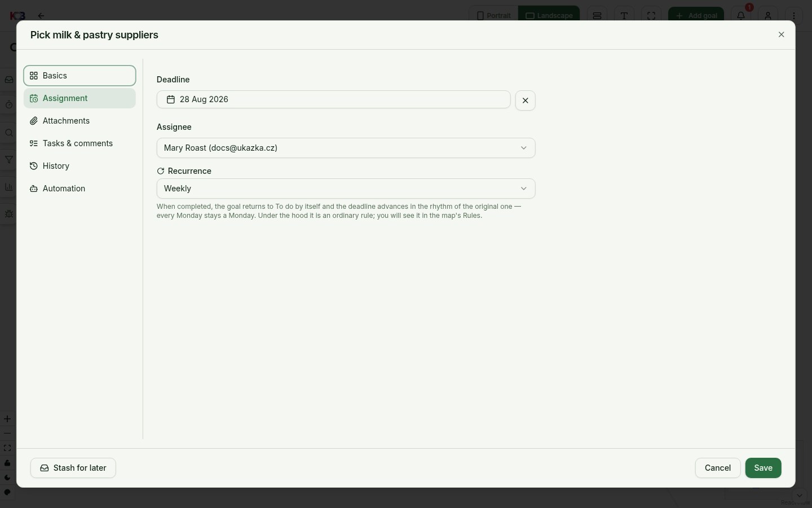Click the fit-to-view icon in the bottom-left controls
This screenshot has height=508, width=812.
[7, 448]
